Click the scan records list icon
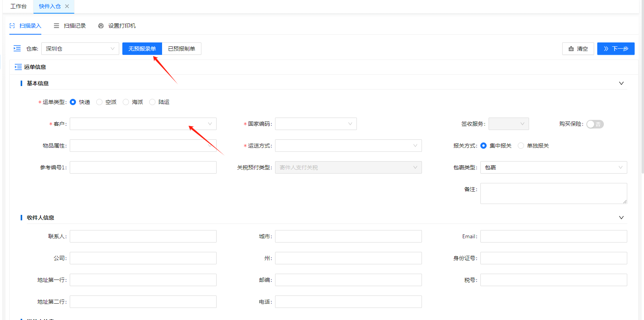 coord(56,26)
